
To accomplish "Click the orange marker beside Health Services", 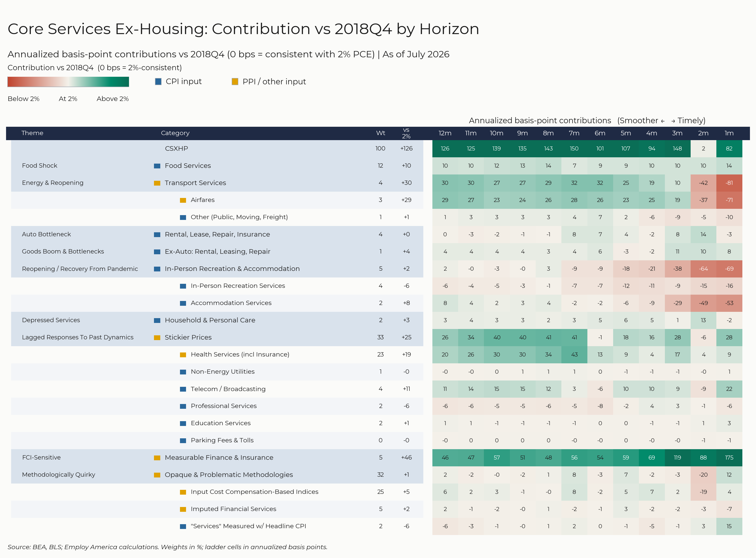I will pyautogui.click(x=183, y=355).
